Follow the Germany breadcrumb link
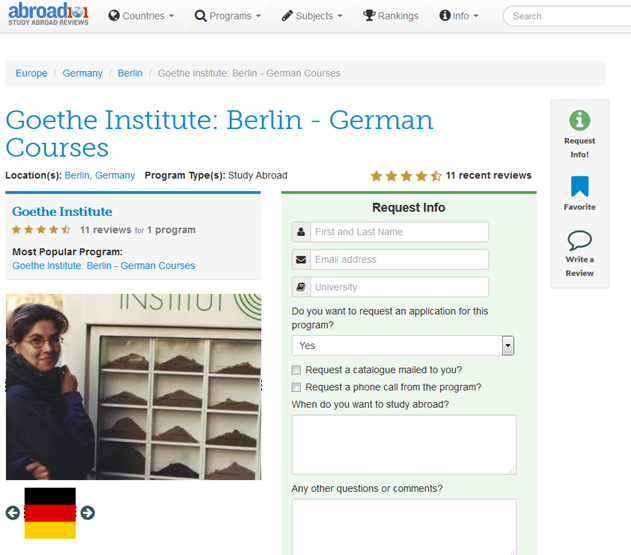Viewport: 631px width, 555px height. click(82, 73)
